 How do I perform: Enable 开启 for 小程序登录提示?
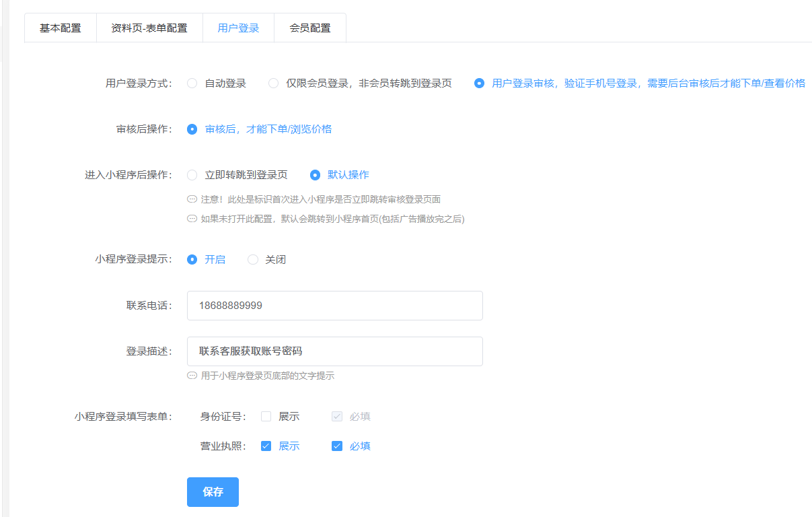(192, 259)
